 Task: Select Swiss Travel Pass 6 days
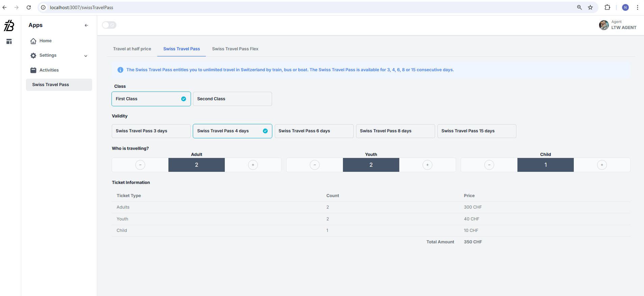pyautogui.click(x=314, y=131)
